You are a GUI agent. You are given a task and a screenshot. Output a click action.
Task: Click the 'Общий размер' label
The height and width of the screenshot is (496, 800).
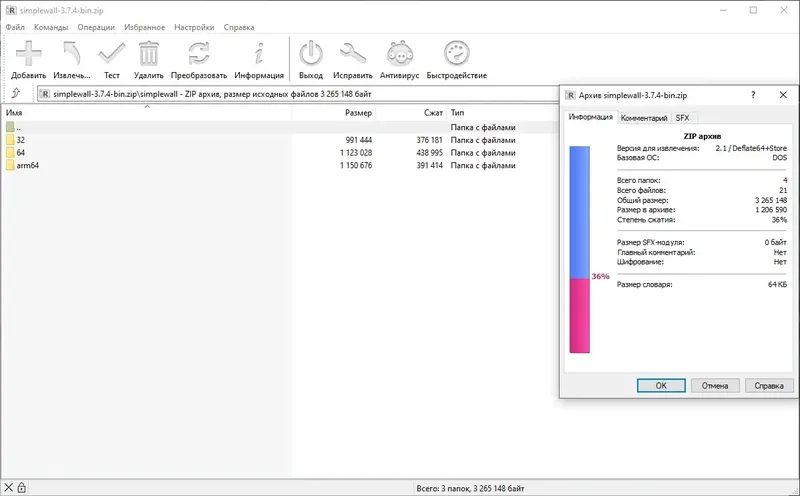pyautogui.click(x=642, y=200)
